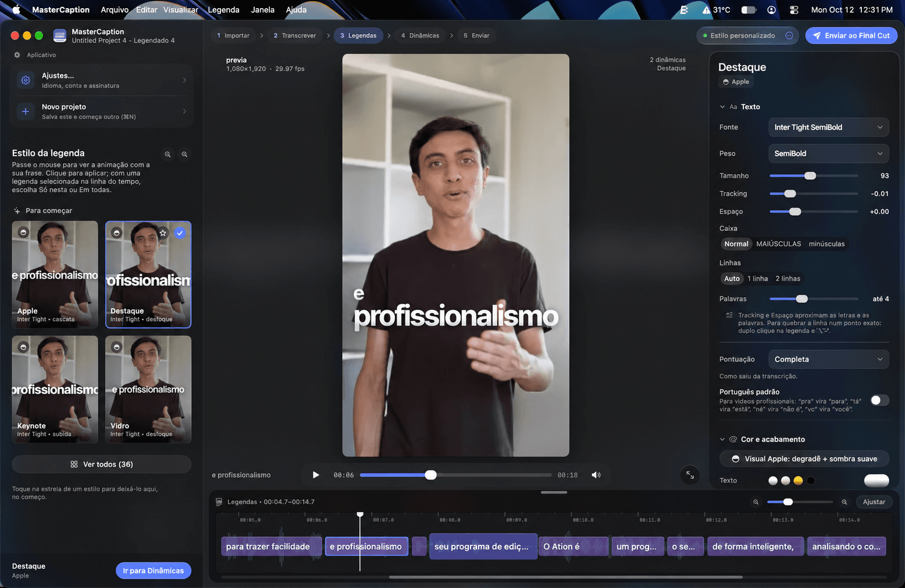Choose 2 linhas line option
Screen dimensions: 905x588
[788, 279]
